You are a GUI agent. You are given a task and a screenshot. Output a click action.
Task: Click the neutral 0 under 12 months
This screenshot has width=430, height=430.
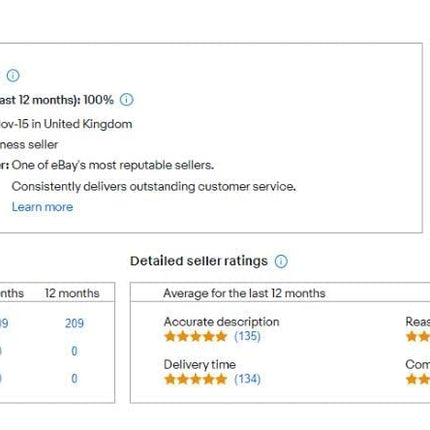(74, 351)
